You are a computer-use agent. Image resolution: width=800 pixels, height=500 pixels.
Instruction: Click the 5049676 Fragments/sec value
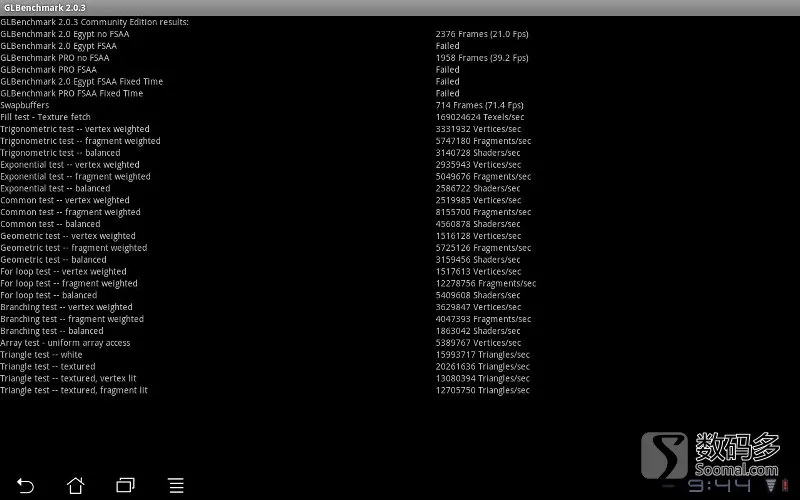483,177
